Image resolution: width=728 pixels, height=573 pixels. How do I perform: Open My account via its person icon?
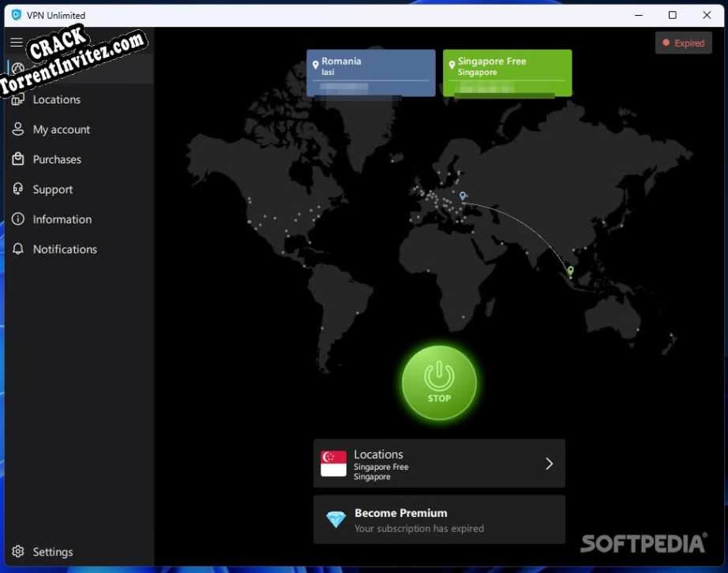17,129
